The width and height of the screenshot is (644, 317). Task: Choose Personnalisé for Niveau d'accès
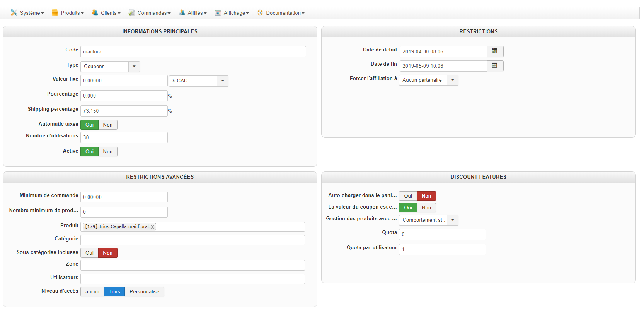[x=145, y=291]
